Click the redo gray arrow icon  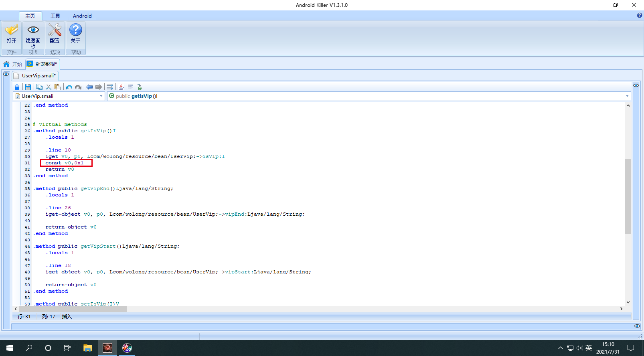click(78, 87)
